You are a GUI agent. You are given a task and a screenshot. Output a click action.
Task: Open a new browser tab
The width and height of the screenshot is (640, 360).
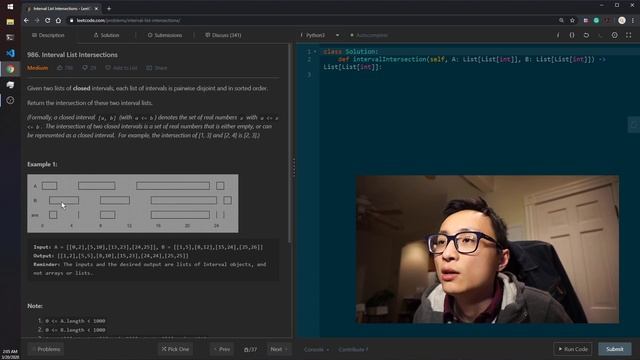pos(109,8)
